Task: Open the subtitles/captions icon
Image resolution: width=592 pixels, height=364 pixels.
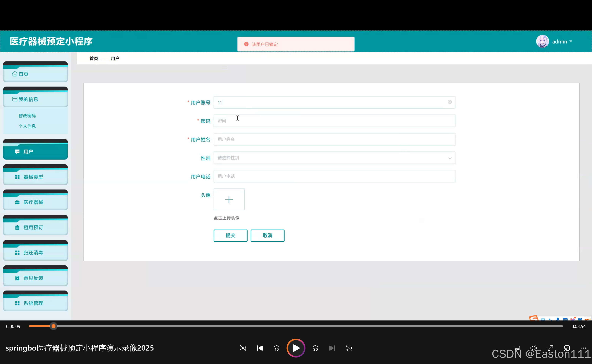Action: 517,348
